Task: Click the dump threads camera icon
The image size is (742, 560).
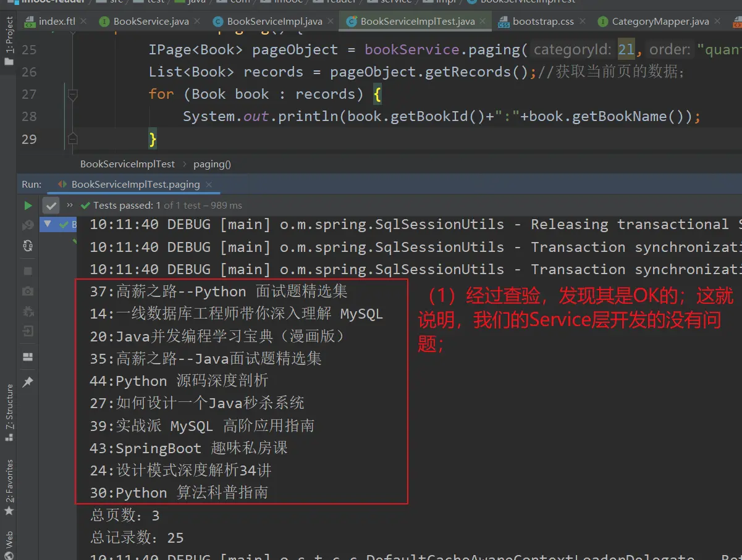Action: (x=28, y=291)
